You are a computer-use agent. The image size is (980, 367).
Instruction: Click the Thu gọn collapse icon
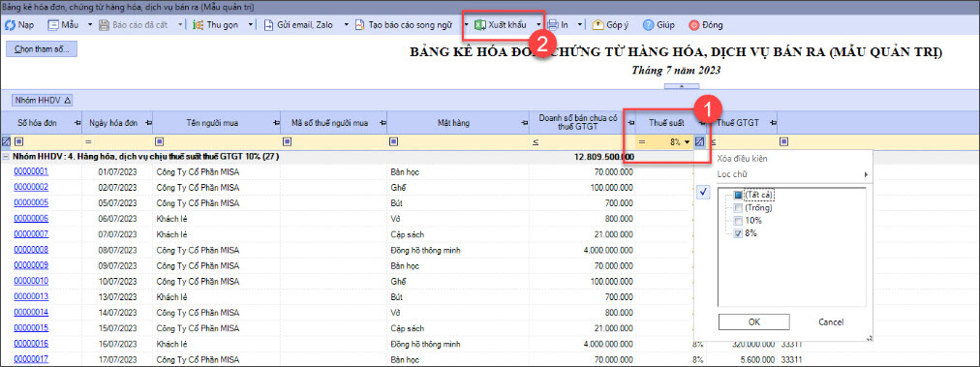point(199,25)
